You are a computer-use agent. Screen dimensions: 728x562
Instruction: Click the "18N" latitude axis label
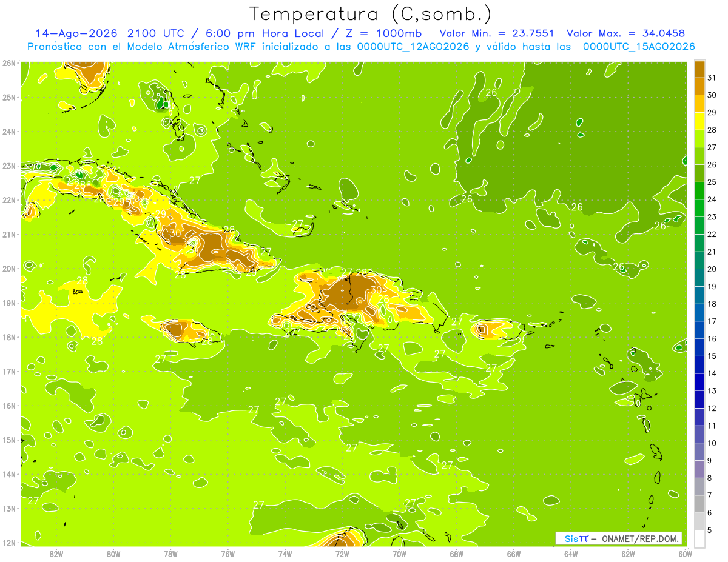8,337
